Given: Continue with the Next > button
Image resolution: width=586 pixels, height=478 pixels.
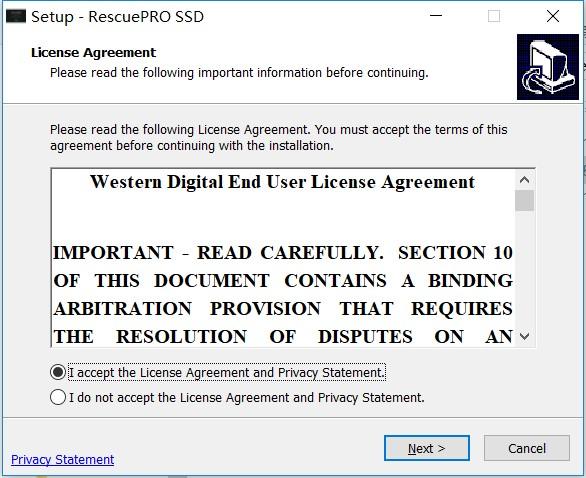Looking at the screenshot, I should [x=427, y=448].
